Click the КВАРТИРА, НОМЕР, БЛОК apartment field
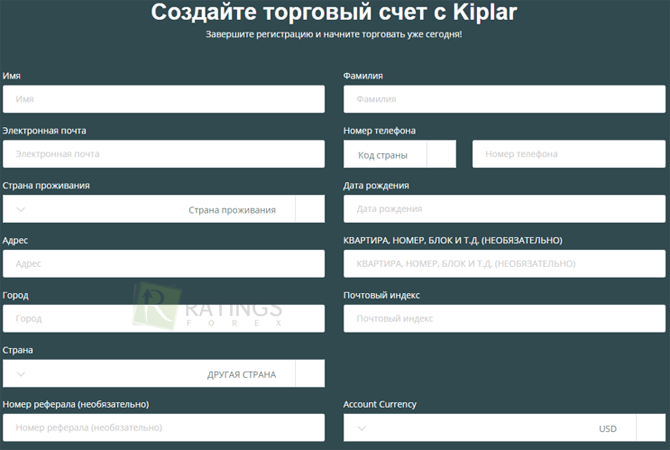The image size is (670, 450). pyautogui.click(x=504, y=264)
